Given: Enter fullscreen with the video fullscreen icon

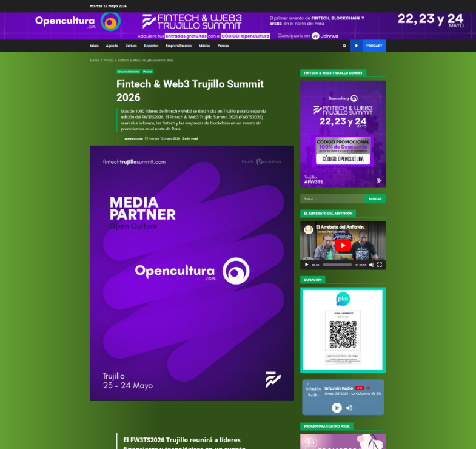Looking at the screenshot, I should click(380, 265).
